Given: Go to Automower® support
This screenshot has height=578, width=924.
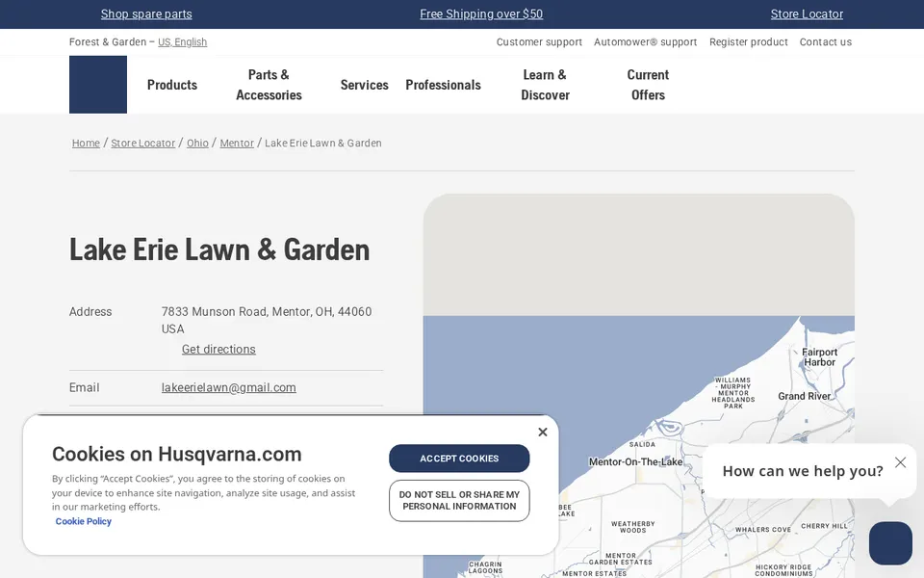Looking at the screenshot, I should pos(645,41).
